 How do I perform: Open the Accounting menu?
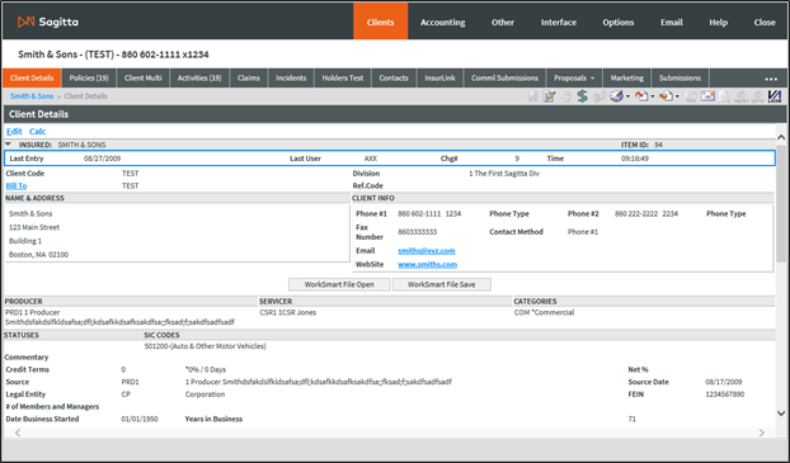click(442, 21)
